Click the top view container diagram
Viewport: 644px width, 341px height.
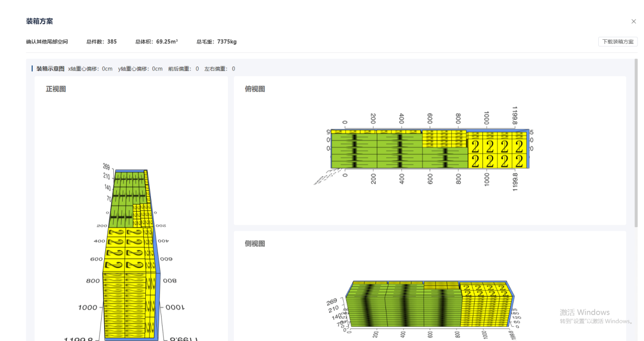point(428,149)
